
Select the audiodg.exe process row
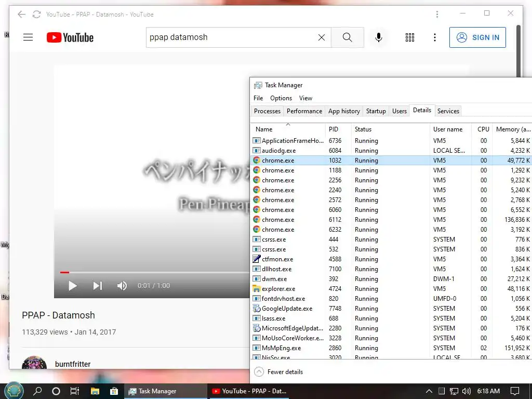[x=391, y=151]
